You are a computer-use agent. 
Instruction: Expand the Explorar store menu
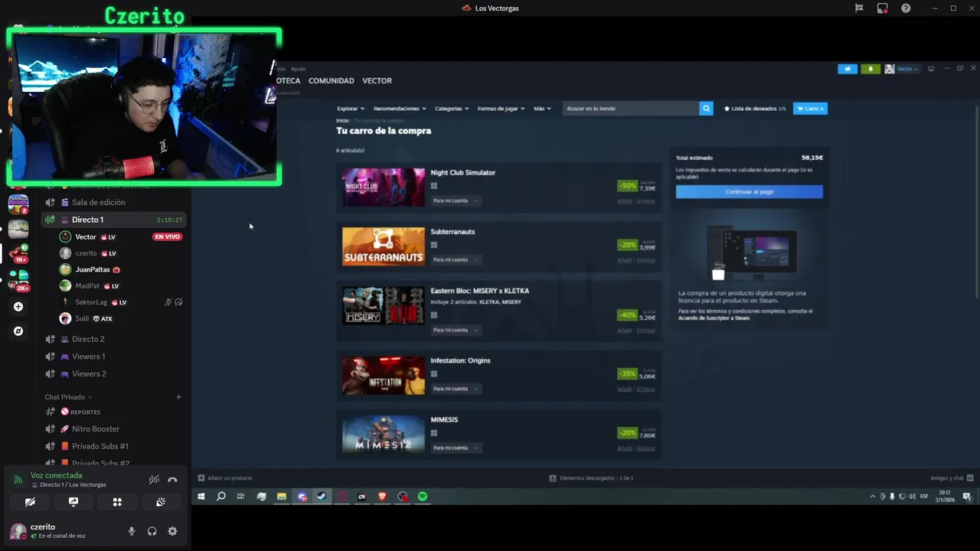pyautogui.click(x=351, y=109)
